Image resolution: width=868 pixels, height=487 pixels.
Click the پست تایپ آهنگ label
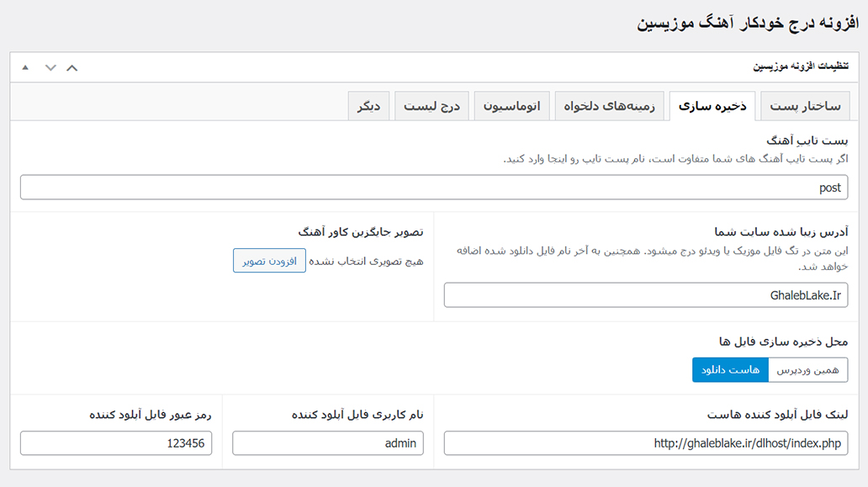(x=807, y=140)
